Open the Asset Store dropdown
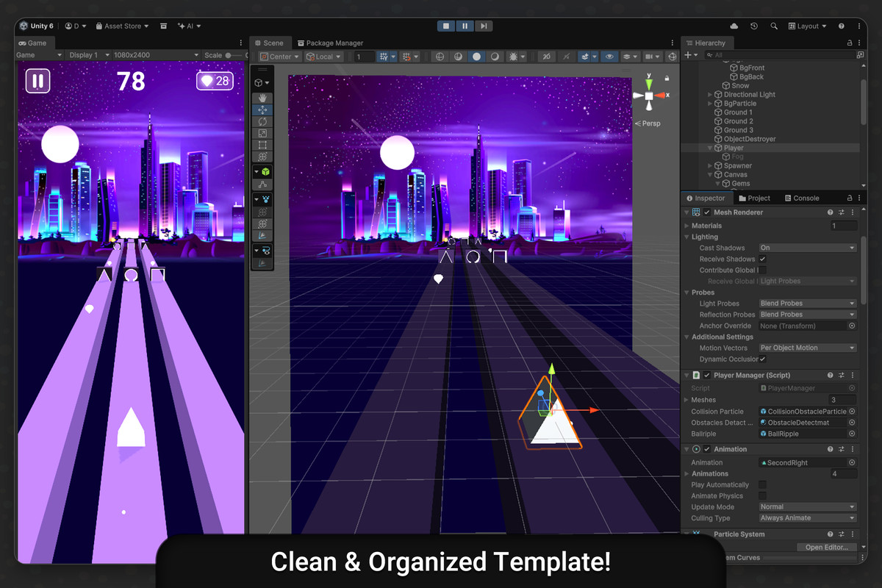 coord(122,26)
